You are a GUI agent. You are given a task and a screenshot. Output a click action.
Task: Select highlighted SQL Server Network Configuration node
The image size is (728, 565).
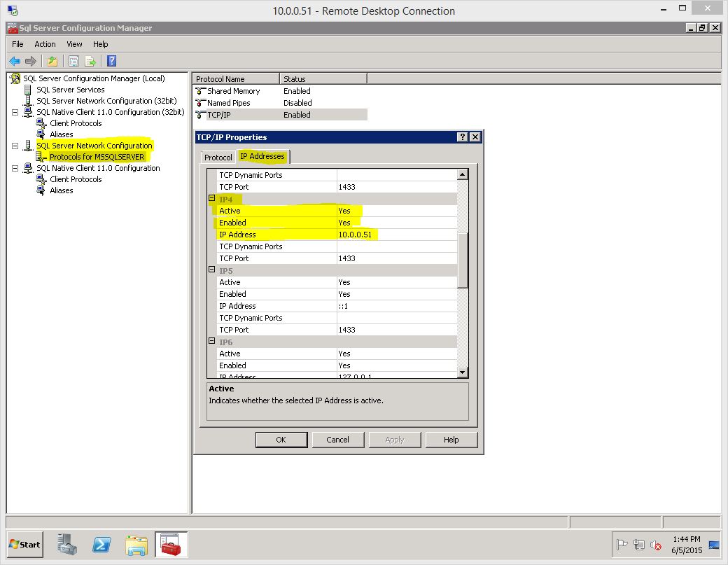click(94, 146)
